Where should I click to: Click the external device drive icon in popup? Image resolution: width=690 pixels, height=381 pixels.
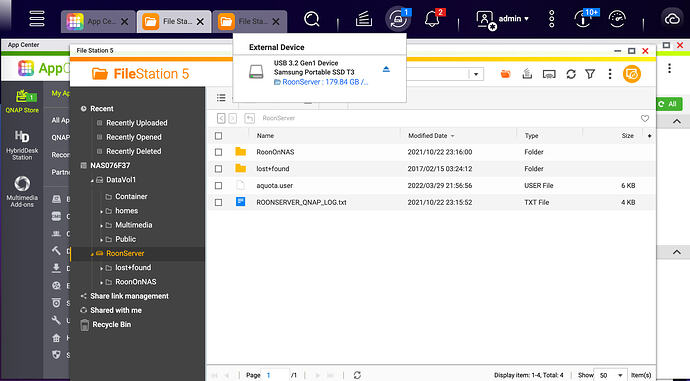(256, 72)
